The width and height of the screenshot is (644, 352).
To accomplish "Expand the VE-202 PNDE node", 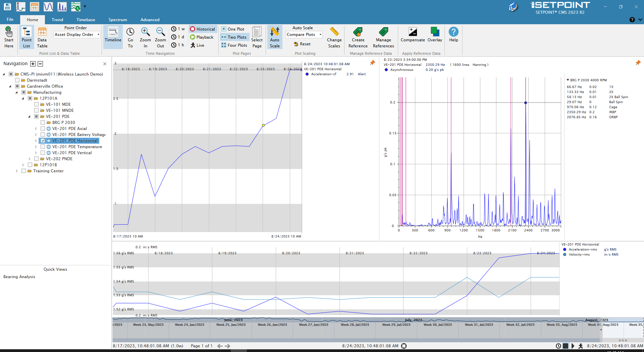I will click(30, 159).
